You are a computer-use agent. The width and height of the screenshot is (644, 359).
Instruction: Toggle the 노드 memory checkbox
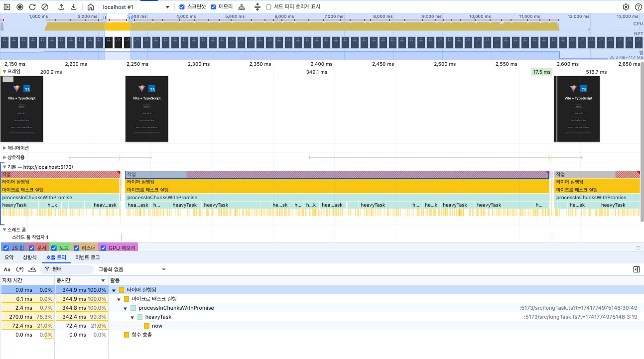54,247
